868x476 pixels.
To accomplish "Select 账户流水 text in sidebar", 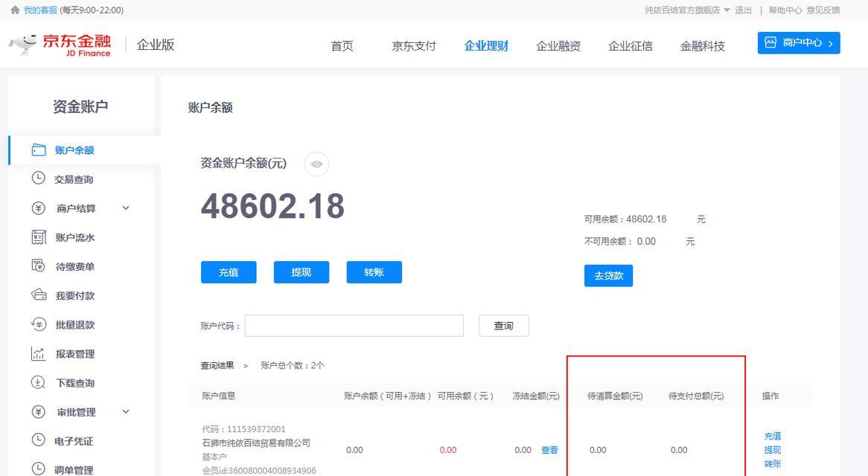I will [x=74, y=238].
